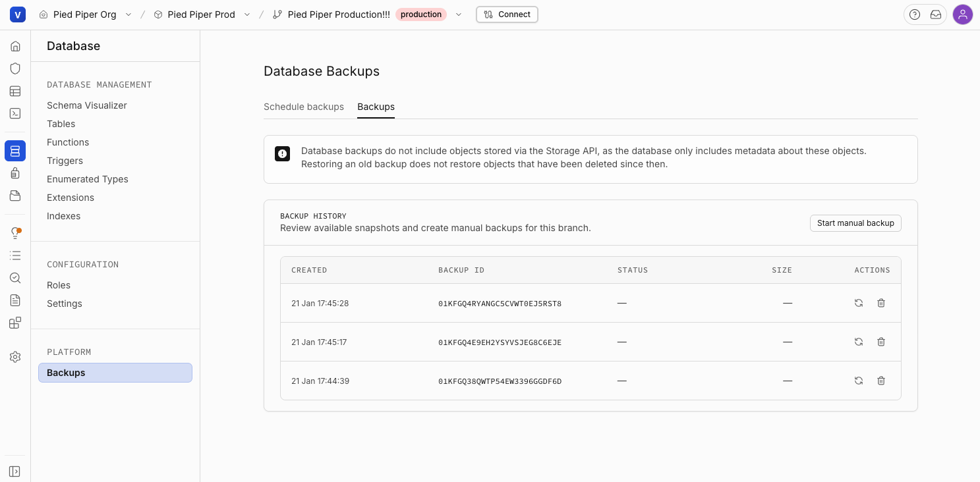Click the Connect button

(507, 14)
